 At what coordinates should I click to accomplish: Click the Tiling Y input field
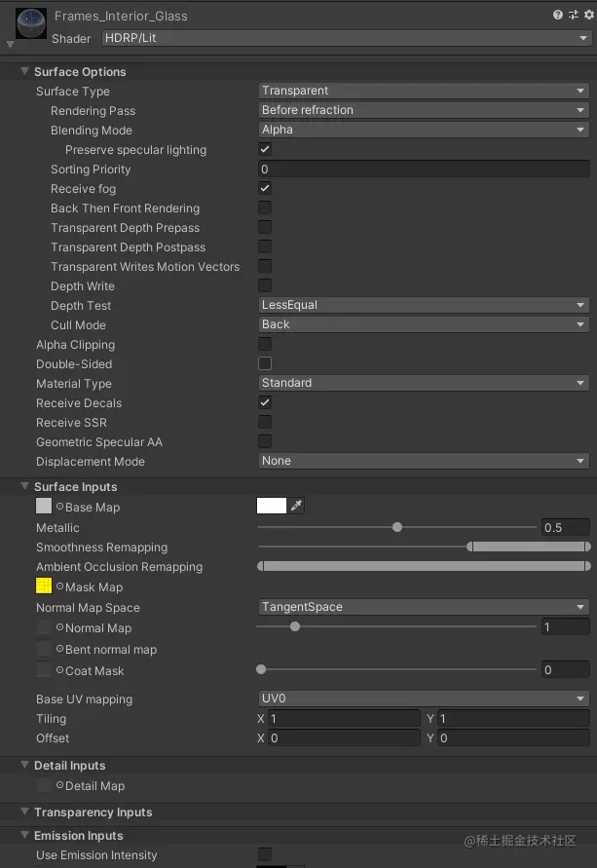pyautogui.click(x=513, y=719)
